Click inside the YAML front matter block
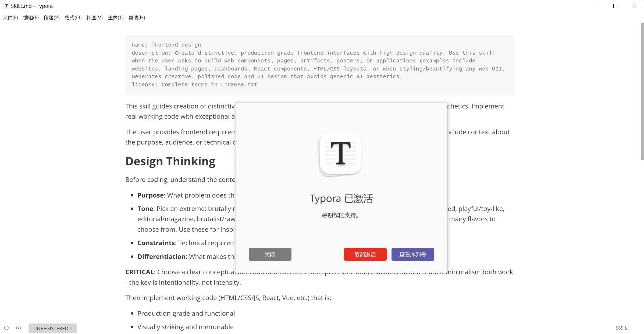Viewport: 644px width, 334px height. click(x=319, y=65)
